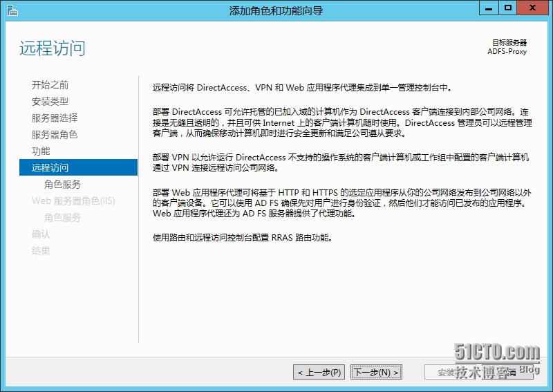Select Web 服务器角色(IIS) in the sidebar

coord(73,201)
